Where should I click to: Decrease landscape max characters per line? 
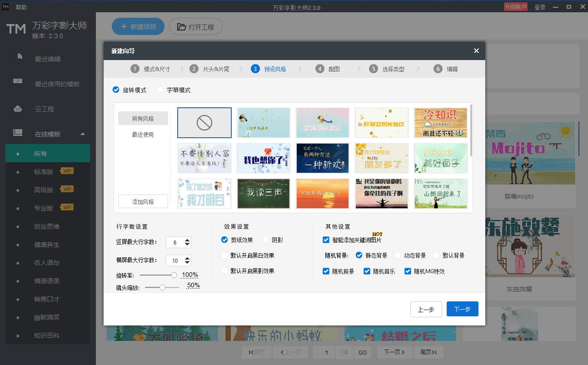(x=187, y=263)
